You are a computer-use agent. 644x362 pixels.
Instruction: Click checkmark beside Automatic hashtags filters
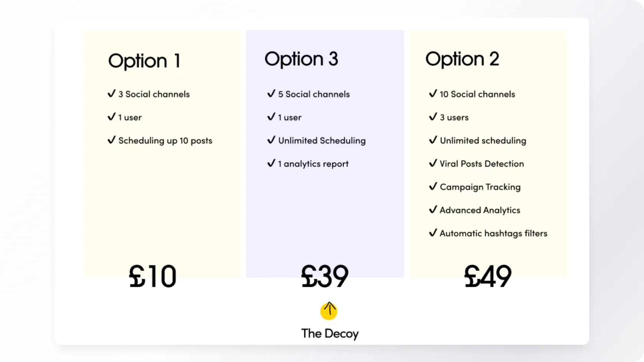[x=433, y=233]
